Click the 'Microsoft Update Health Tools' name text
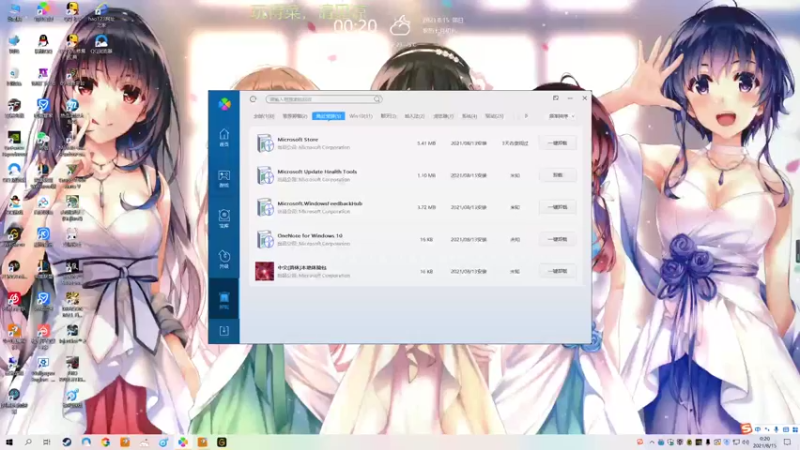The width and height of the screenshot is (800, 450). 317,171
